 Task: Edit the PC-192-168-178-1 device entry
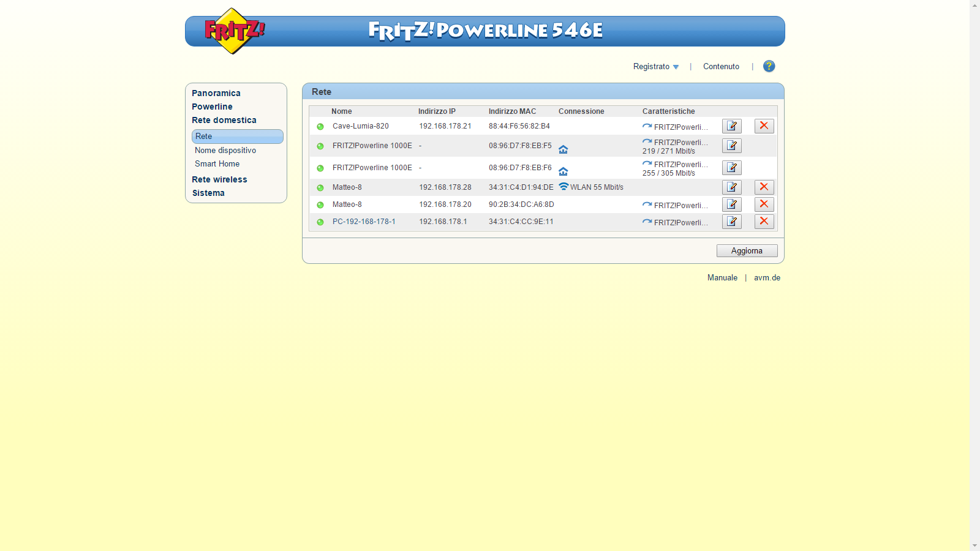[731, 222]
